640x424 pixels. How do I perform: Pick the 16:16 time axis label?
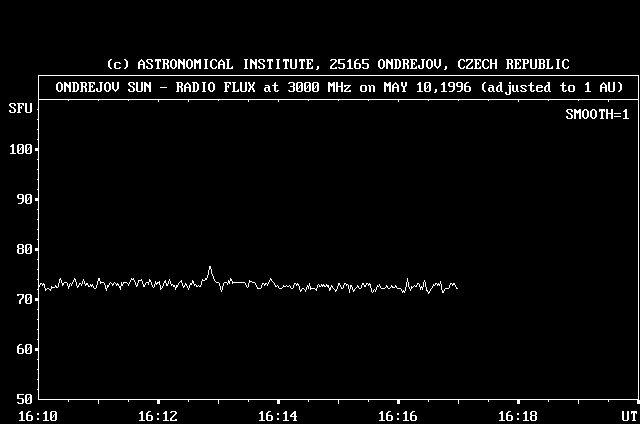398,415
